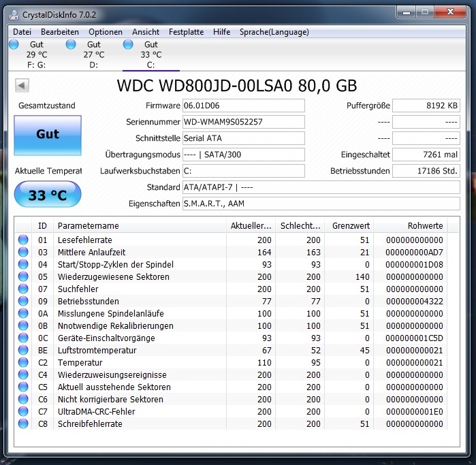Click the blue health orb above F: G:

[14, 44]
